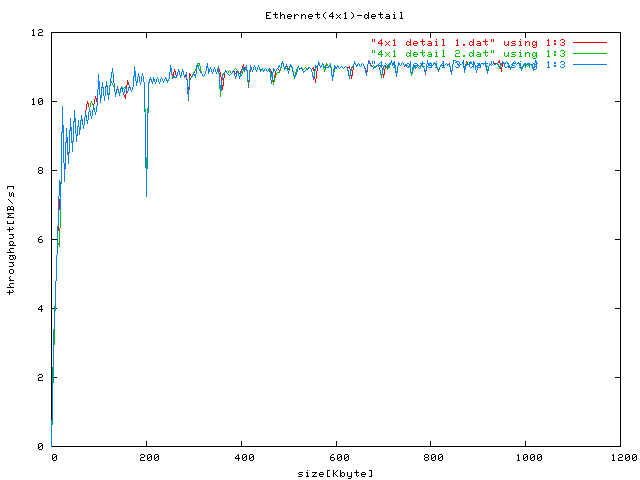640x480 pixels.
Task: Select legend entry "4x1 detail 1.dat" using 1:3
Action: pyautogui.click(x=468, y=42)
